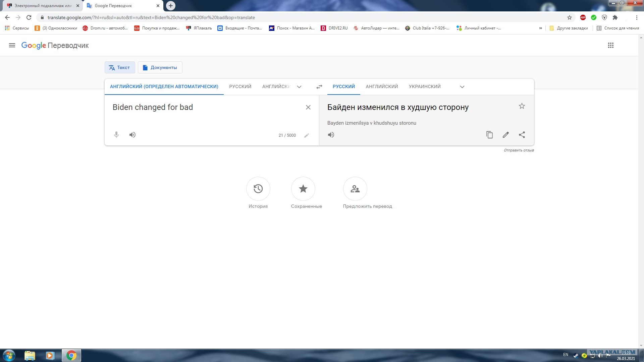Image resolution: width=644 pixels, height=362 pixels.
Task: Open the Google apps grid
Action: pyautogui.click(x=611, y=45)
